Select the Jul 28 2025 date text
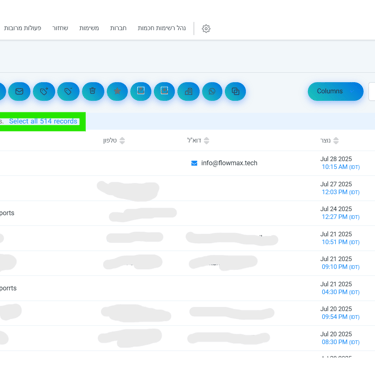This screenshot has height=366, width=375. tap(336, 159)
